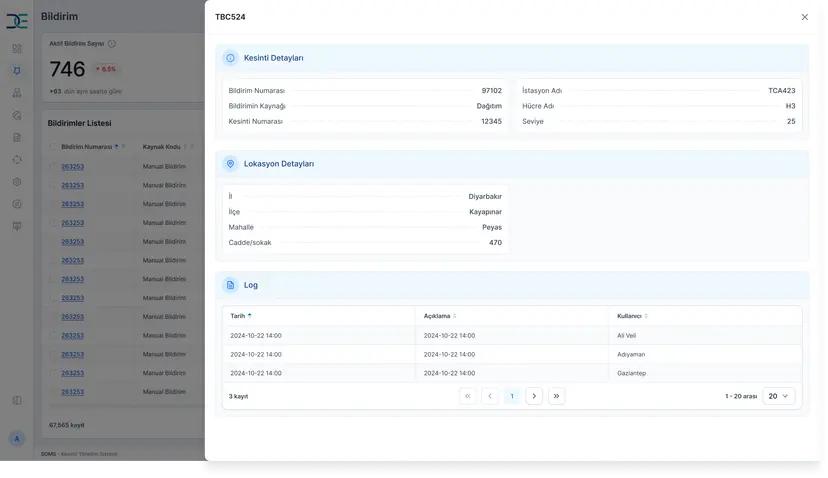This screenshot has height=478, width=828.
Task: Click the Tarih column header
Action: (319, 316)
